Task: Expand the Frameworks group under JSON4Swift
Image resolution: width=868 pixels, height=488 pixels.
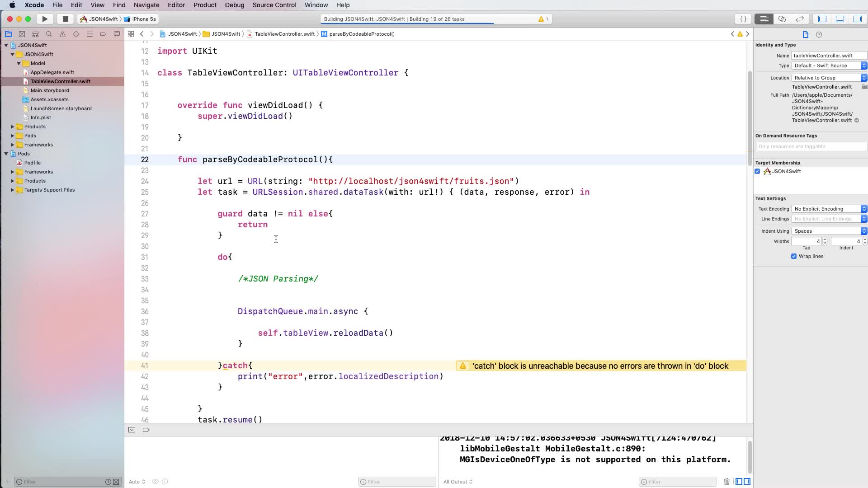Action: 13,145
